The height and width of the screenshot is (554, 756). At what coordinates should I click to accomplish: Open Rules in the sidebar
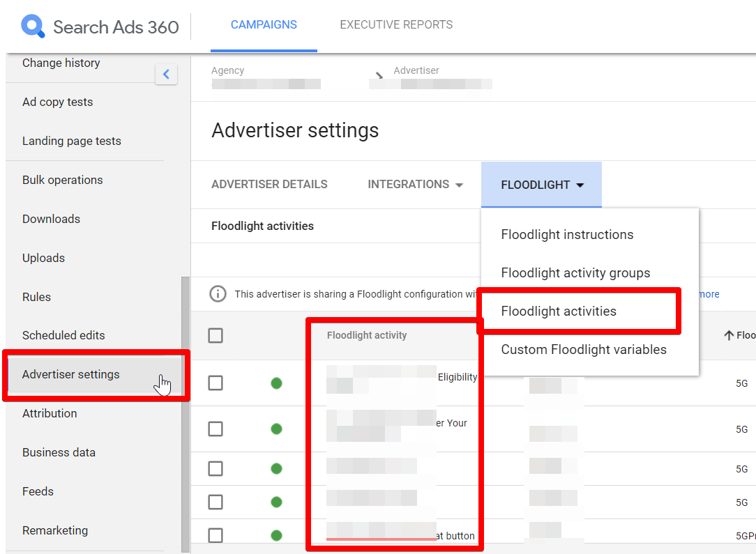pyautogui.click(x=36, y=298)
